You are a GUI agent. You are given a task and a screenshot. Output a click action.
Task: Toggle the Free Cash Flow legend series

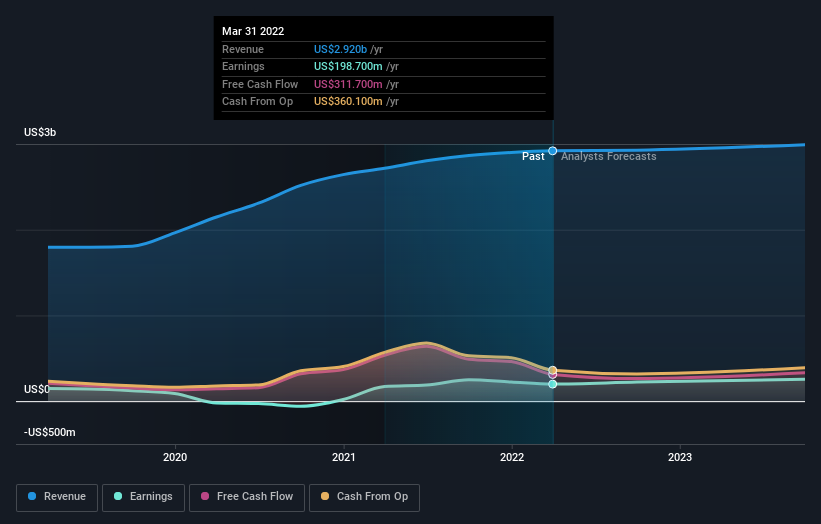247,497
